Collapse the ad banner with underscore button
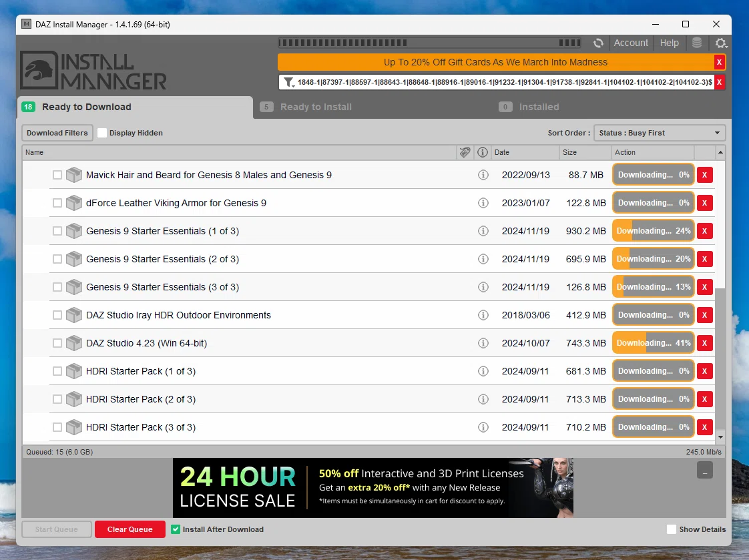This screenshot has width=749, height=560. pyautogui.click(x=704, y=471)
